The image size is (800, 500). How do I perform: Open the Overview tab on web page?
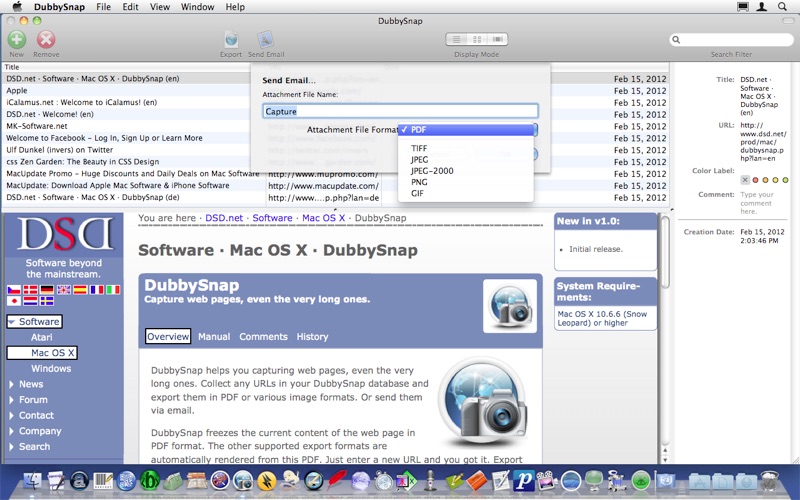(168, 336)
